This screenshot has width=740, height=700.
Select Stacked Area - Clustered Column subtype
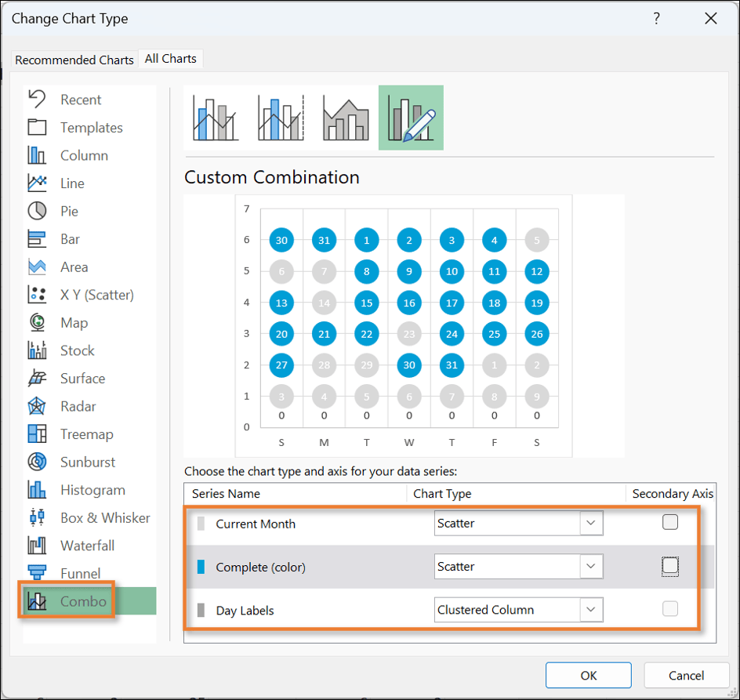(x=346, y=118)
